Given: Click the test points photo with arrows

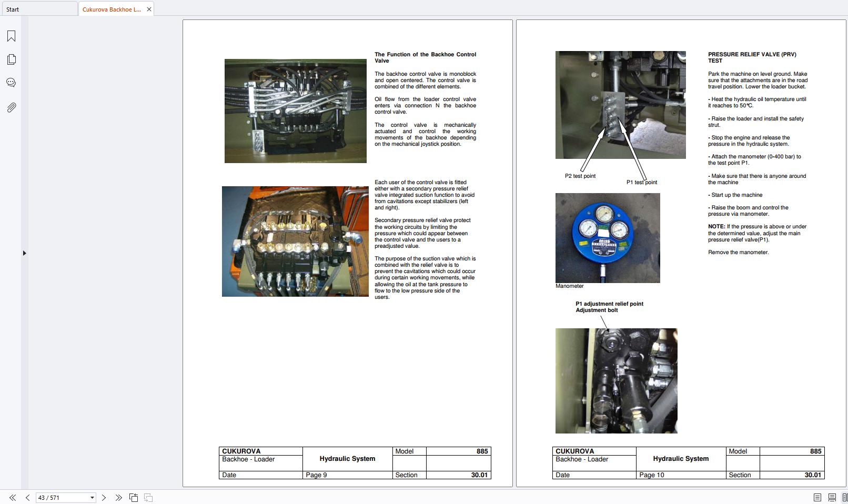Looking at the screenshot, I should (x=621, y=105).
